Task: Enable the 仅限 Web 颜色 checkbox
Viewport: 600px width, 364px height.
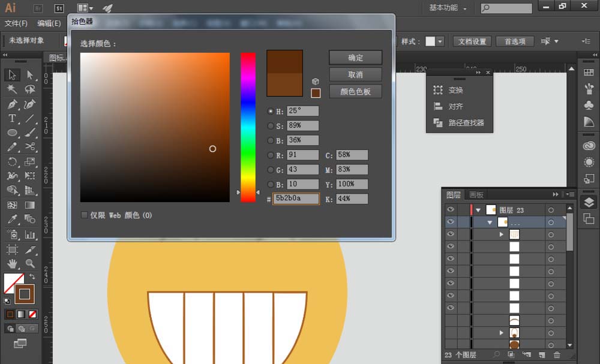Action: (x=84, y=215)
